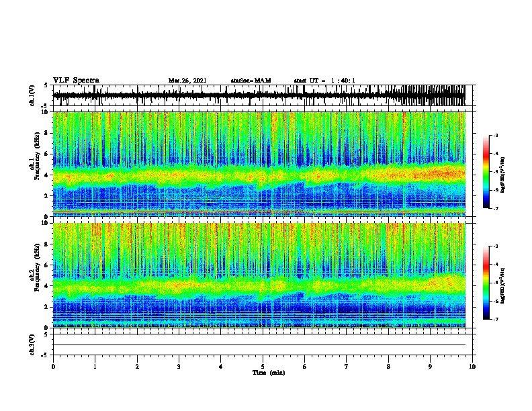Click the ch.2 "Frequency (kHz)" axis label
This screenshot has width=532, height=411.
click(x=37, y=267)
